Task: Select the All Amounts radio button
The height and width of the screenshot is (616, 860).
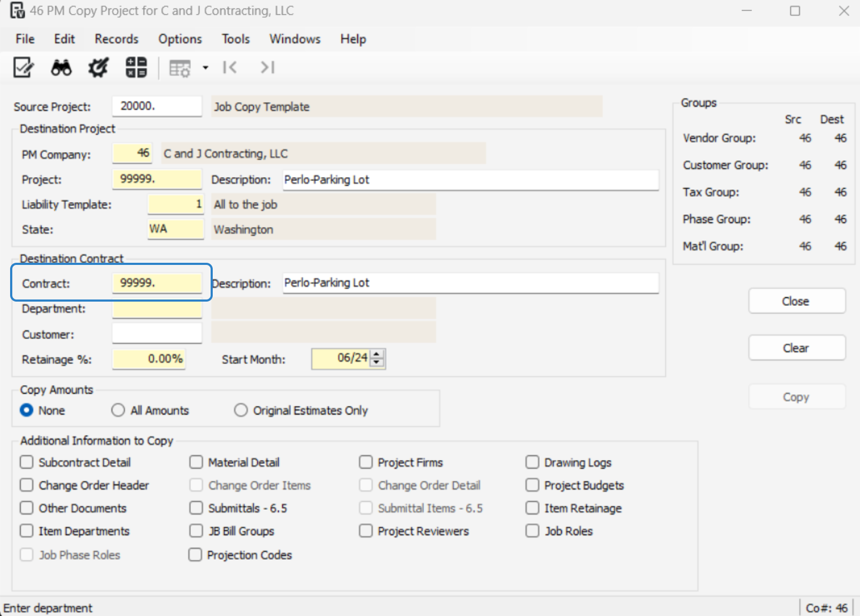Action: (118, 410)
